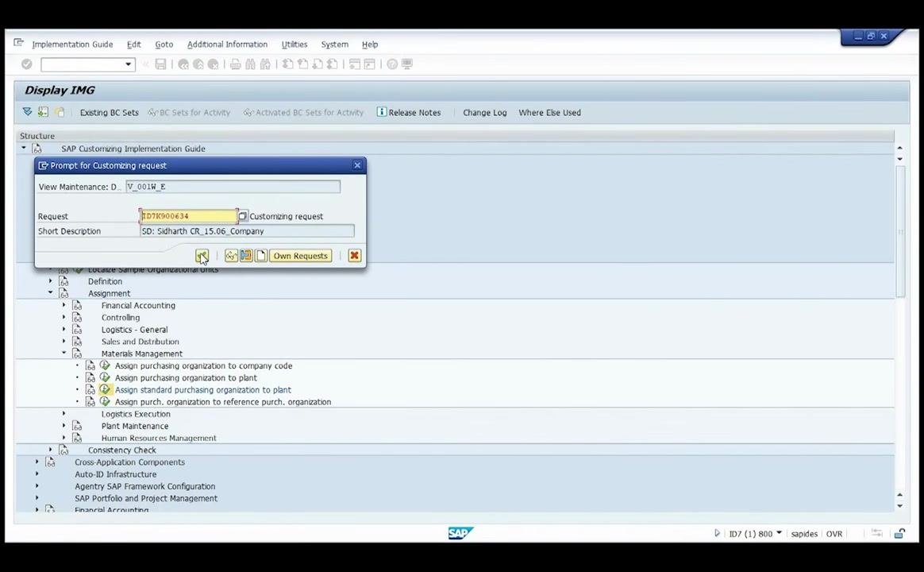The image size is (924, 572).
Task: Open the system info dropdown next to ID7 (1) 800
Action: coord(779,533)
